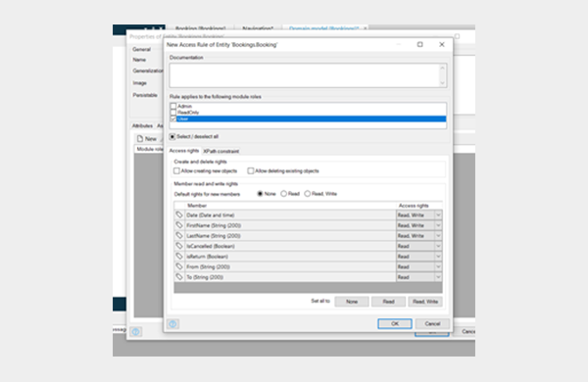The width and height of the screenshot is (588, 382).
Task: Check the ReadOnly module role
Action: pyautogui.click(x=173, y=112)
